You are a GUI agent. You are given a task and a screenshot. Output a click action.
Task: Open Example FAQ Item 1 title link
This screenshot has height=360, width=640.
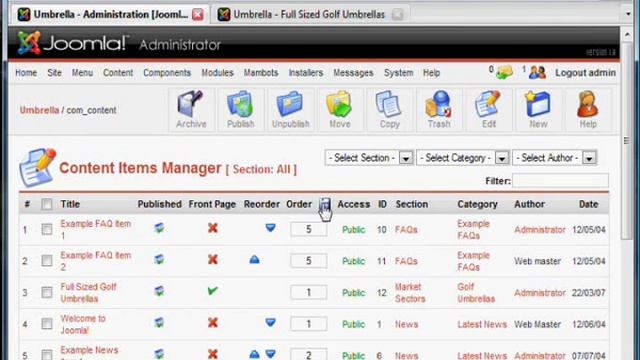coord(96,229)
